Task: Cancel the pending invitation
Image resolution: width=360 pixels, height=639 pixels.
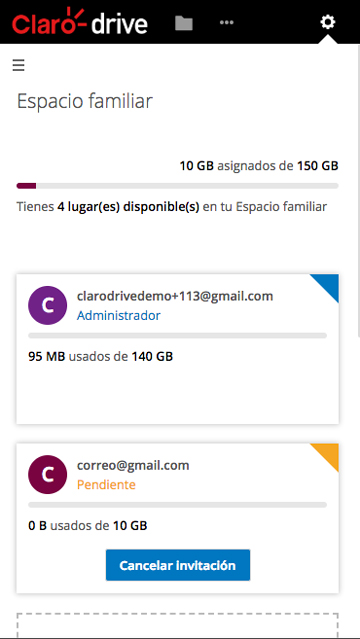Action: pos(178,565)
